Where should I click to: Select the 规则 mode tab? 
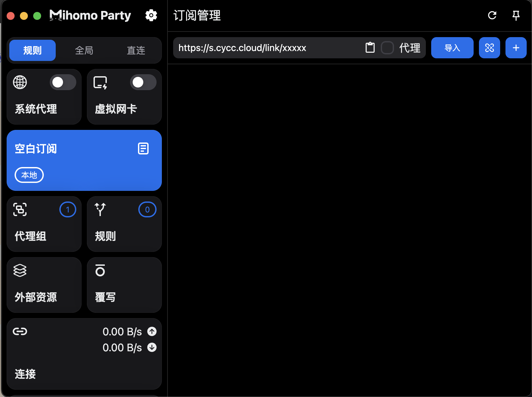(x=33, y=50)
